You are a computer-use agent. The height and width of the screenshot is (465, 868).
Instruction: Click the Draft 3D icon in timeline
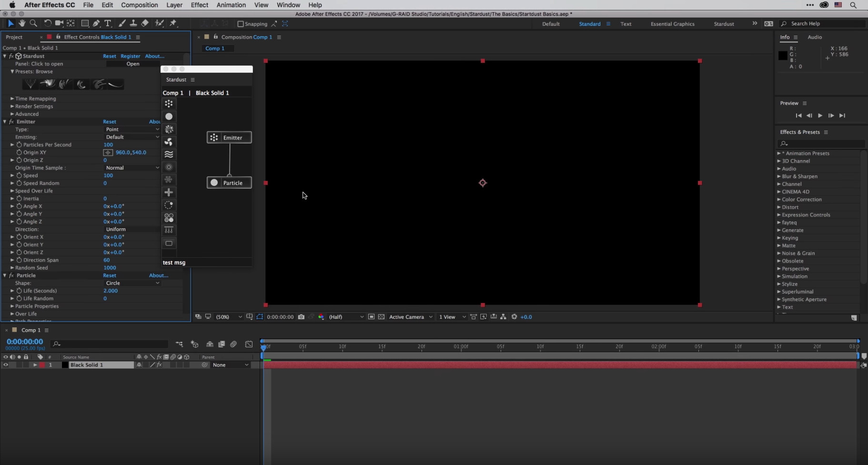(x=194, y=344)
